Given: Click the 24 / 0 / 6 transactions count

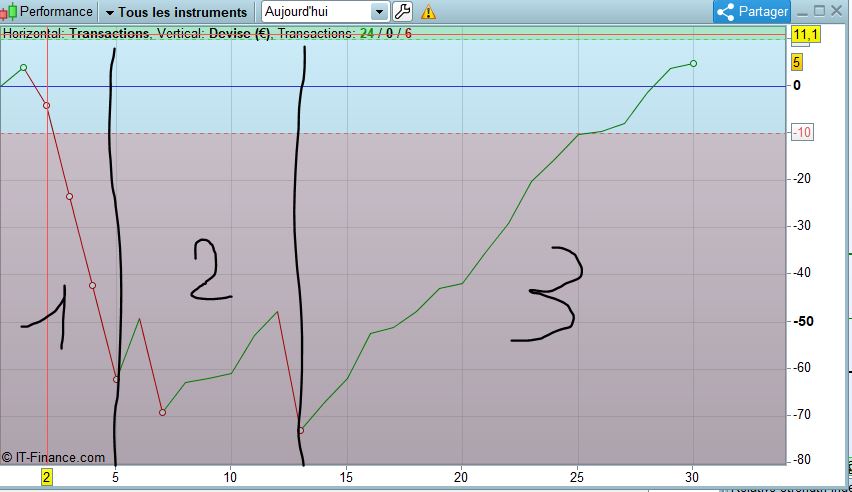Looking at the screenshot, I should (386, 33).
